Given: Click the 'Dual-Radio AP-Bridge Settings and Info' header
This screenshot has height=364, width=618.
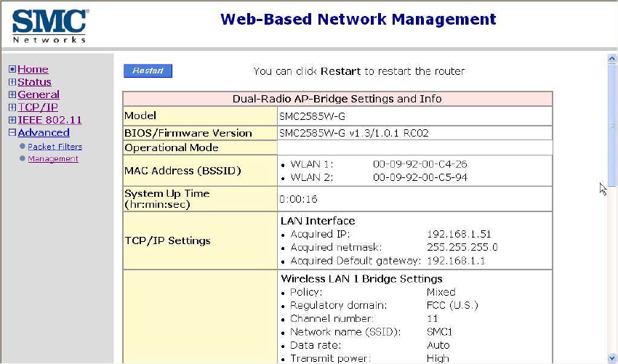Looking at the screenshot, I should (337, 99).
